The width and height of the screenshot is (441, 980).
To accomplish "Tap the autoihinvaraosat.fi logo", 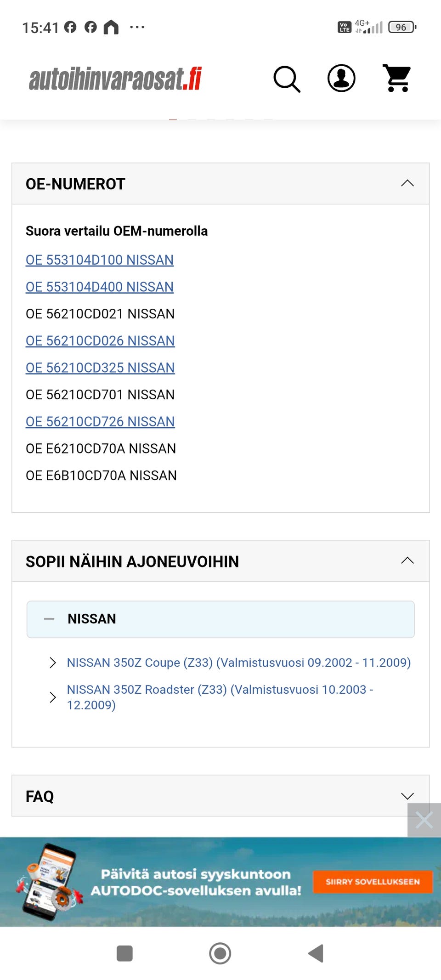I will click(x=115, y=79).
